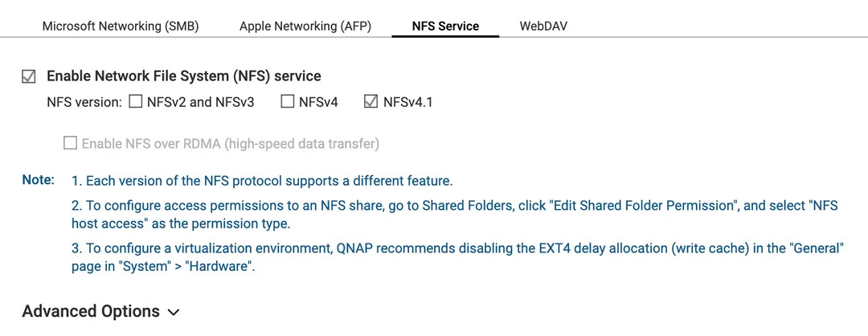Click note 3 about EXT4 delay allocation

(457, 257)
